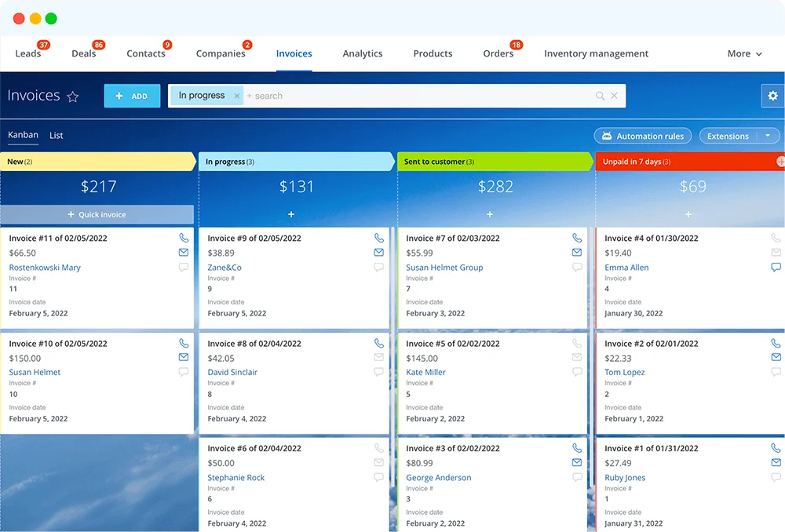Click plus under Sent to customer column
The width and height of the screenshot is (785, 532).
pyautogui.click(x=490, y=214)
